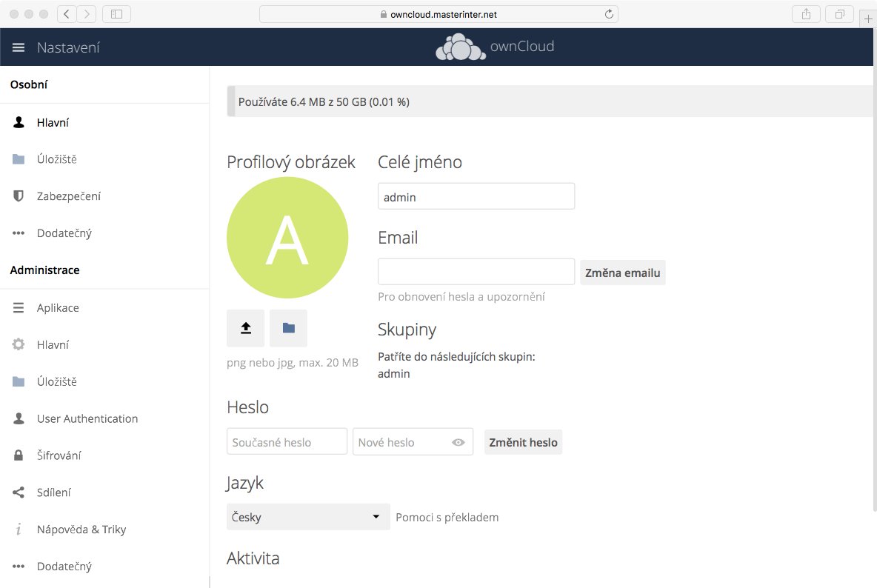
Task: Focus the Nové heslo field
Action: pos(413,441)
